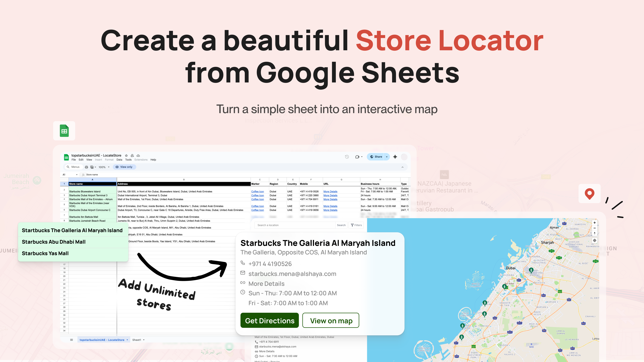Open the all sheets hamburger icon
This screenshot has width=644, height=362.
click(71, 340)
